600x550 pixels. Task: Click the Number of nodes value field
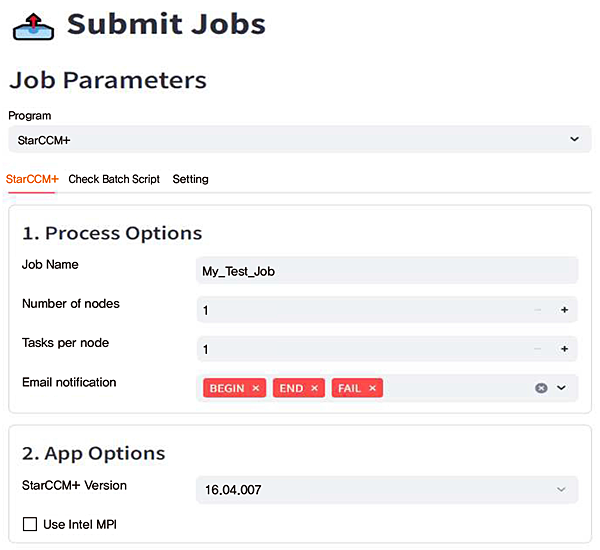pyautogui.click(x=360, y=311)
